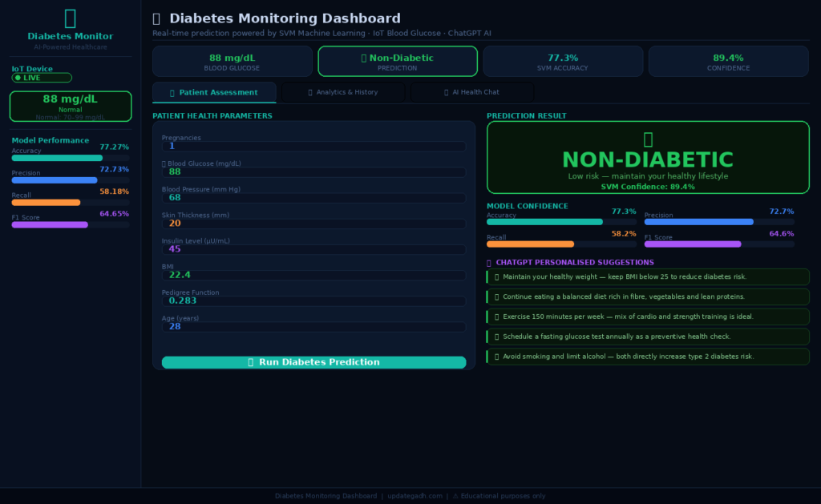Screen dimensions: 821x504
Task: Open the AI Health Chat tab
Action: click(472, 91)
